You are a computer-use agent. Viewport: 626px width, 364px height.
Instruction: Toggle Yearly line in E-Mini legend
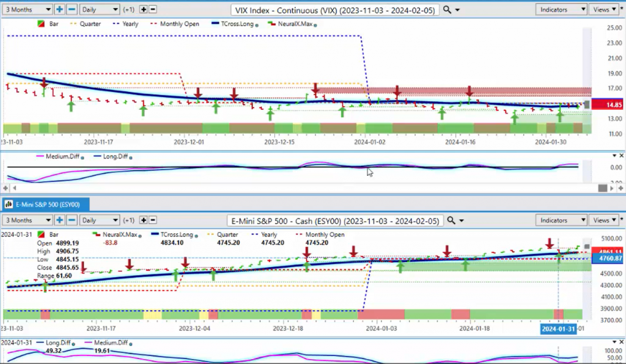264,235
